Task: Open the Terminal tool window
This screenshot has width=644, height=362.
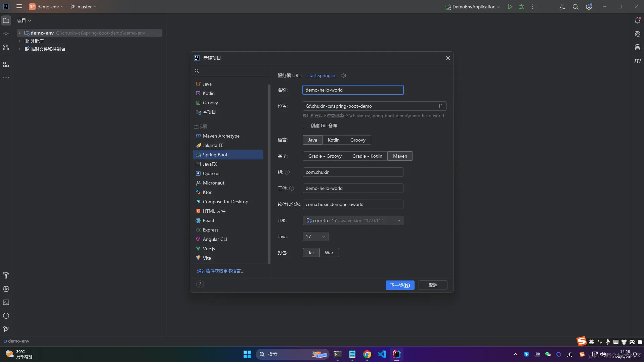Action: pyautogui.click(x=6, y=302)
